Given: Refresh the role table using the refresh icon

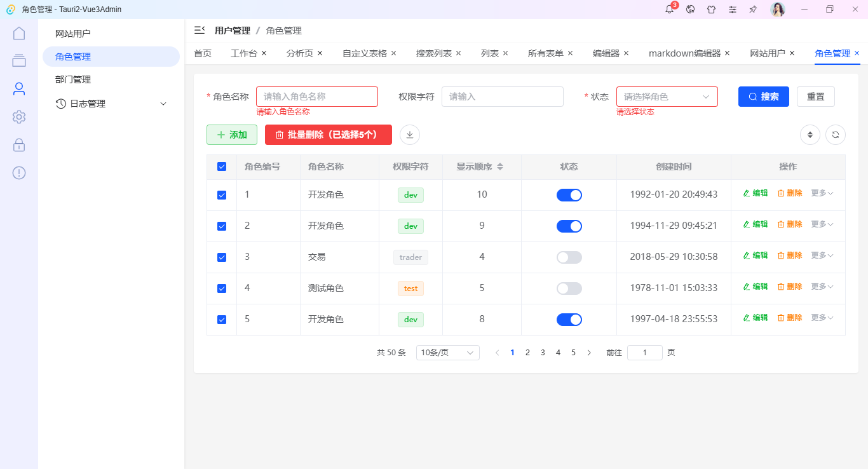Looking at the screenshot, I should pos(835,135).
